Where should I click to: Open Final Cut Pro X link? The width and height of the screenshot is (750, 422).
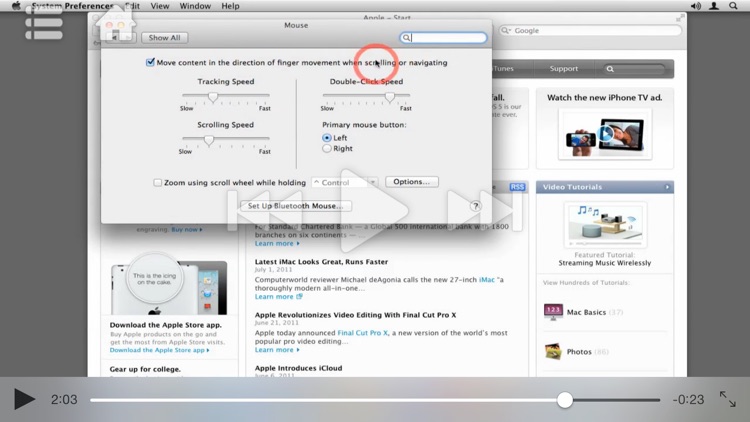pos(363,333)
